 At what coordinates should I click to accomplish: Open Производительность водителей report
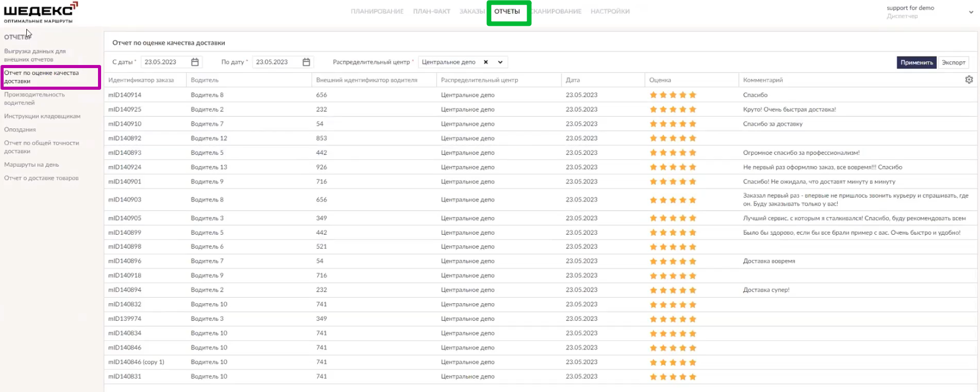coord(35,99)
